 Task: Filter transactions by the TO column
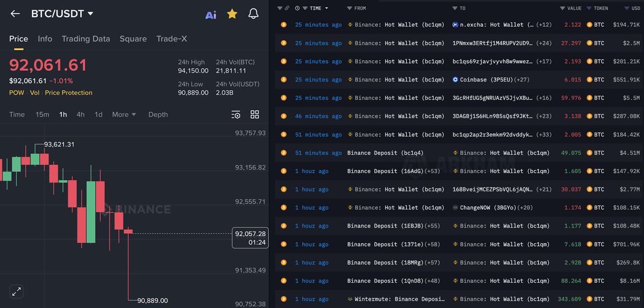(455, 8)
